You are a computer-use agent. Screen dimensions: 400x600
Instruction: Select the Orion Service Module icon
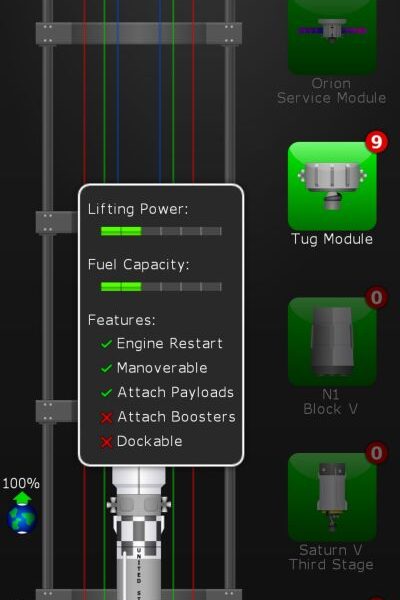point(332,37)
